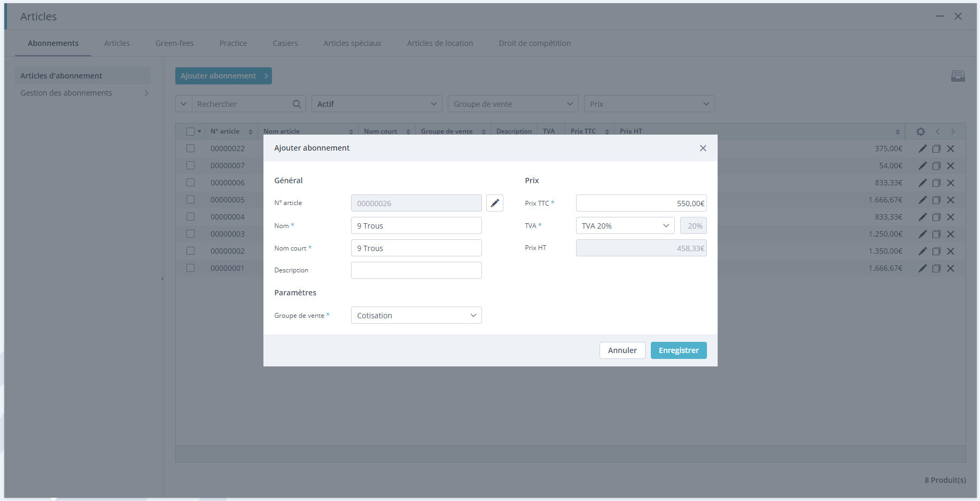Edit article 00000006 with pencil icon
Screen dimensions: 980x501
click(923, 183)
